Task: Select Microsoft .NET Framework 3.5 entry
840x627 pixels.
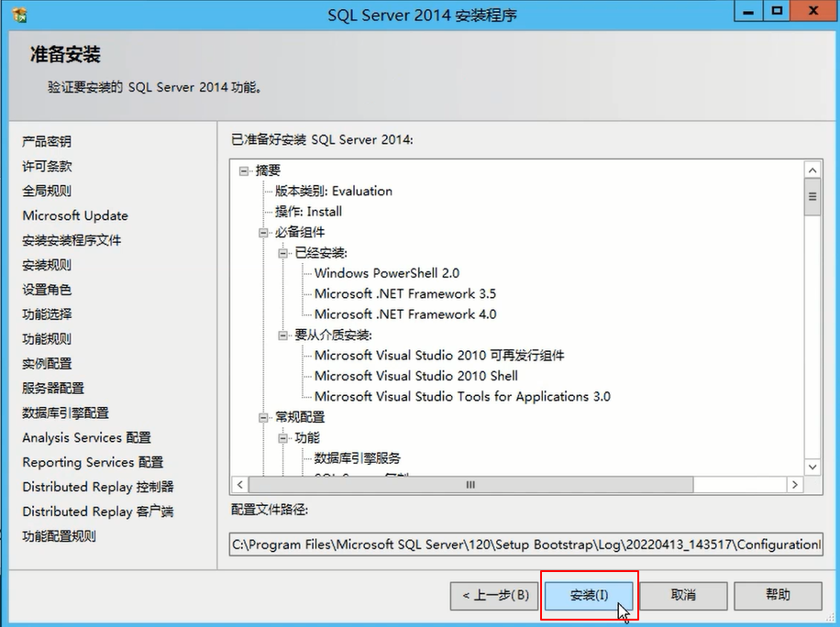Action: tap(405, 294)
